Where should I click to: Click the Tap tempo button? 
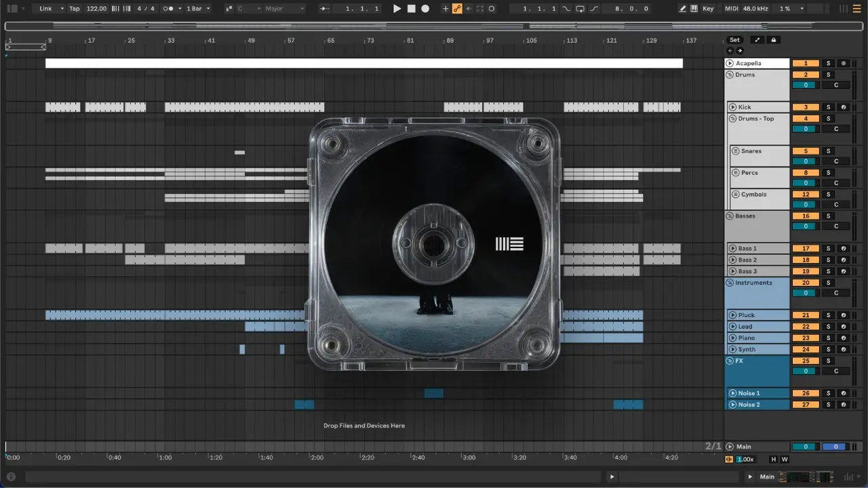pyautogui.click(x=74, y=9)
